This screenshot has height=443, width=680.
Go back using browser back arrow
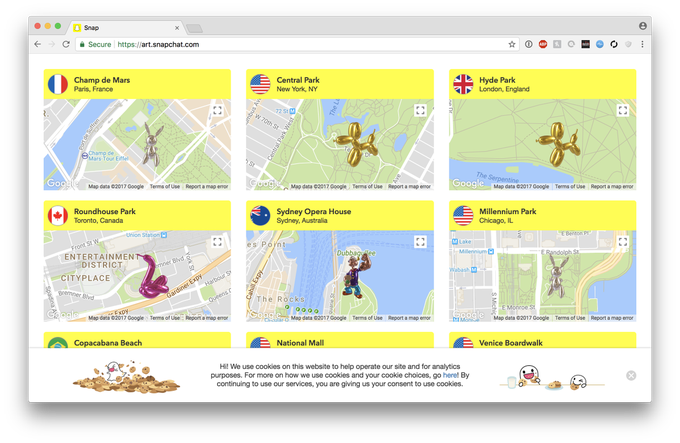click(x=38, y=44)
